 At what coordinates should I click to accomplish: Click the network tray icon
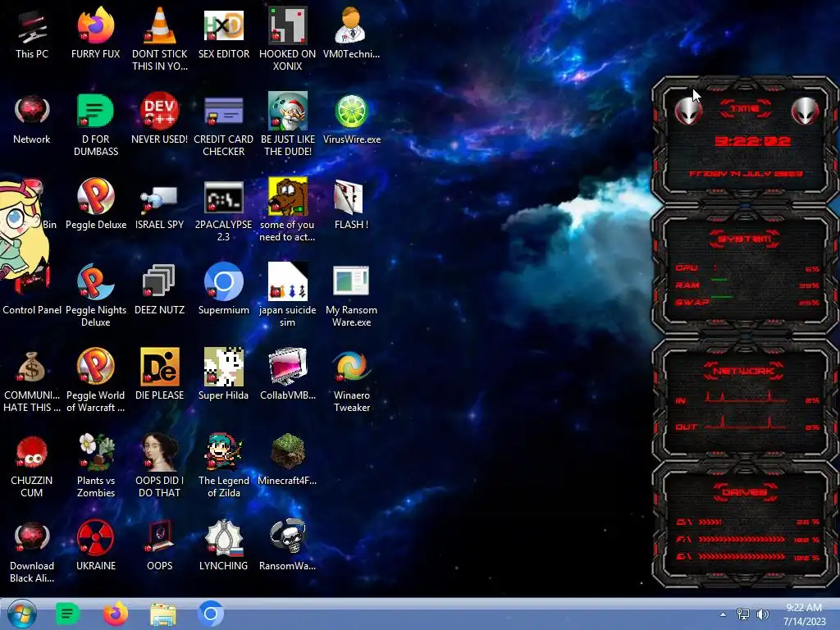(x=743, y=614)
